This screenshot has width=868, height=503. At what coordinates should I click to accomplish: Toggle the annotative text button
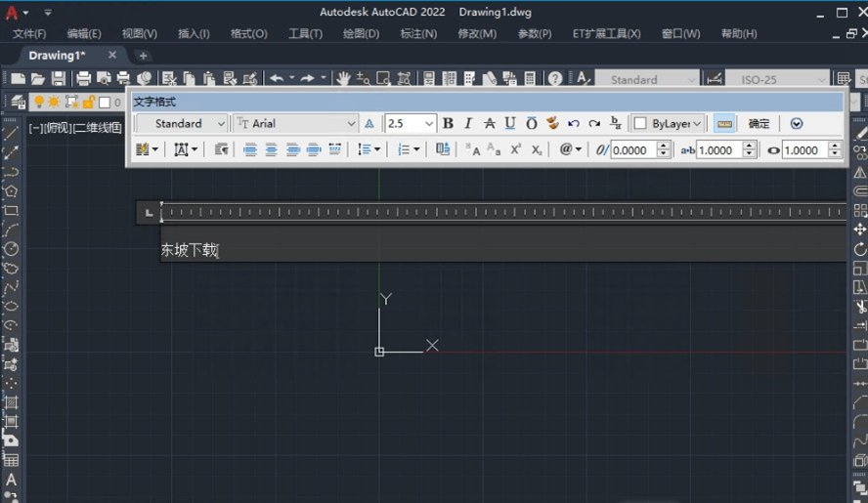369,123
